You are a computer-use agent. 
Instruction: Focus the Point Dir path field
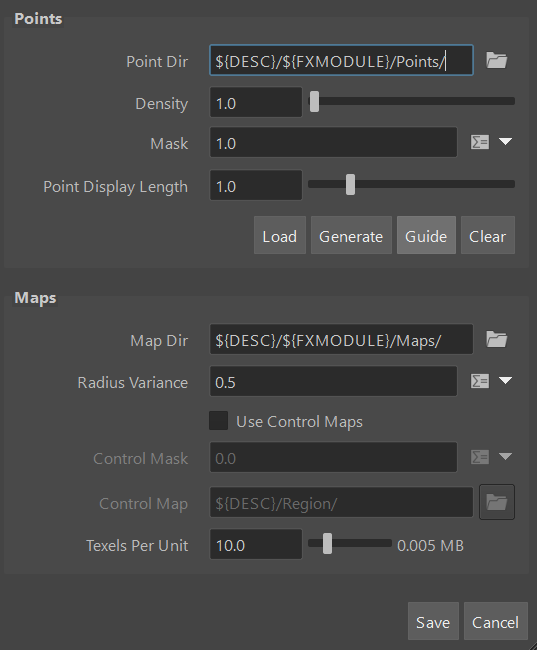(x=341, y=60)
